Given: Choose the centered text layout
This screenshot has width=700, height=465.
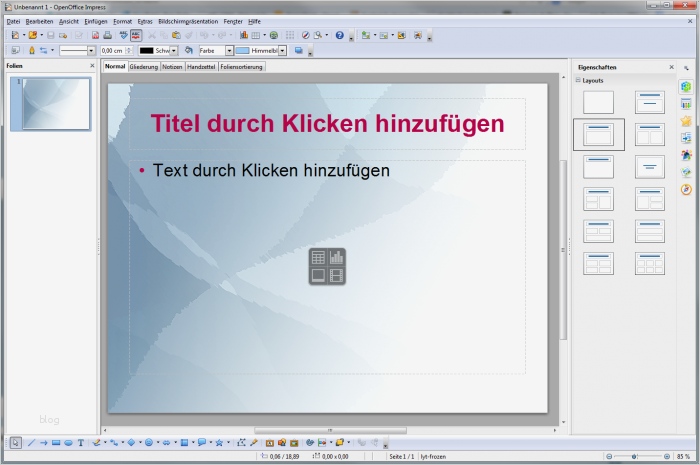Looking at the screenshot, I should tap(650, 167).
